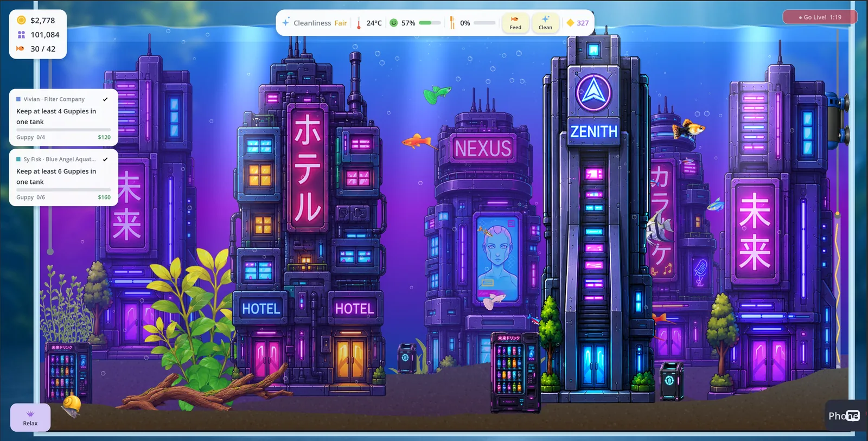Screen dimensions: 868x441
Task: Click the Cleanliness sparkle icon
Action: [x=286, y=23]
